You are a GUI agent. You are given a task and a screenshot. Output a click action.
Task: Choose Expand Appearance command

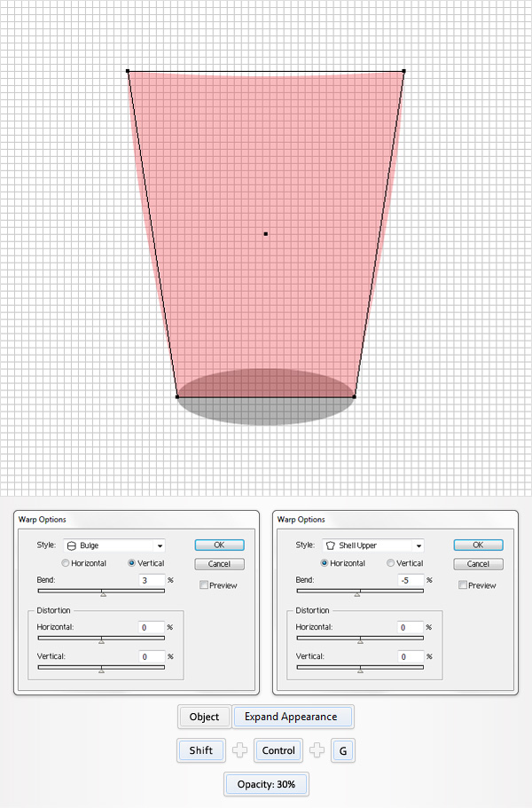coord(292,717)
